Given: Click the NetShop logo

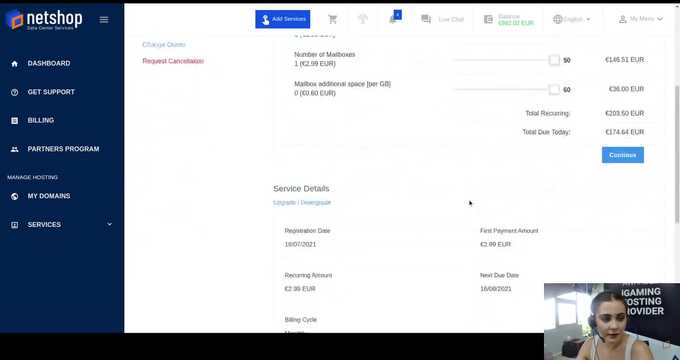Looking at the screenshot, I should pos(43,20).
